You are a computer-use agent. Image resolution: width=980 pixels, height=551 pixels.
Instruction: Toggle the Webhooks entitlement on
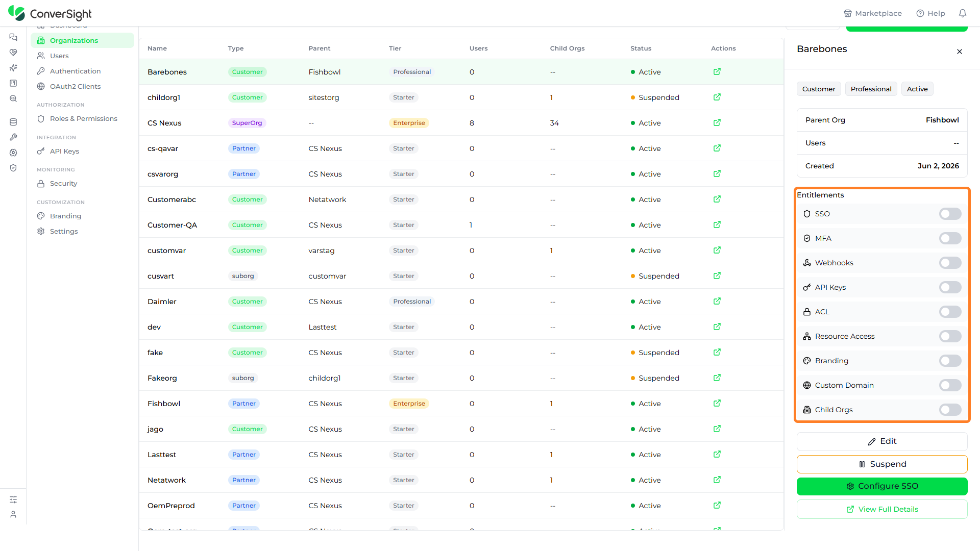(x=950, y=263)
